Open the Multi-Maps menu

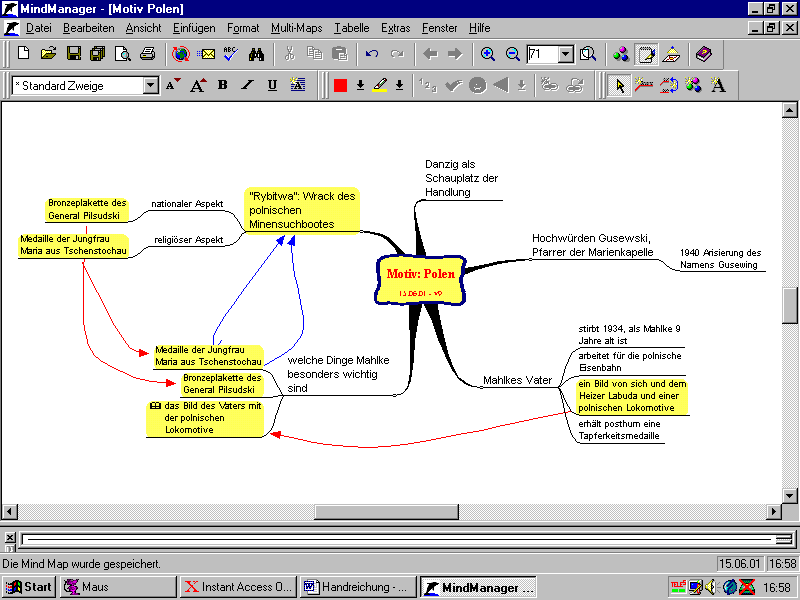point(294,28)
